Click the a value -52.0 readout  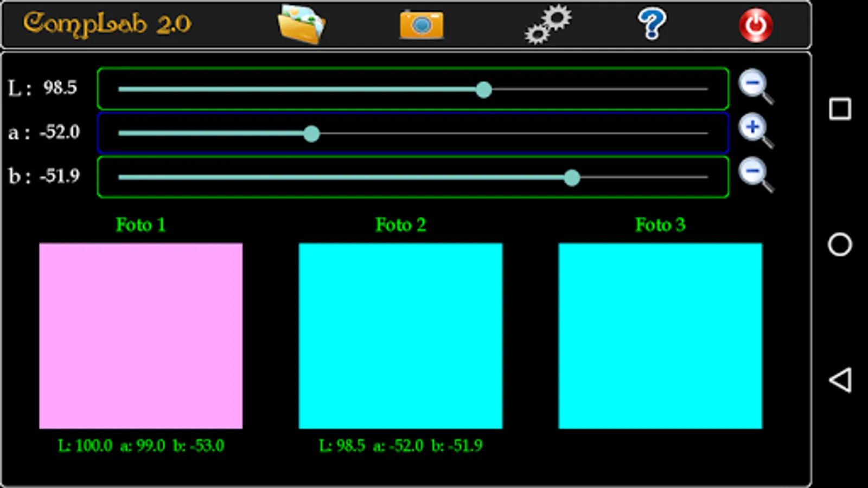[60, 132]
